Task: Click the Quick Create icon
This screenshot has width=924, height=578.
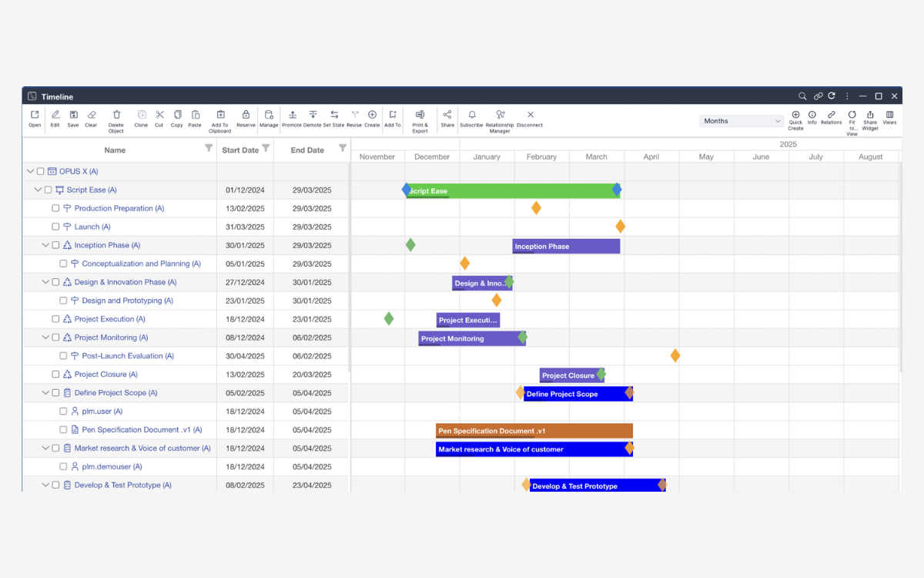Action: pyautogui.click(x=795, y=115)
